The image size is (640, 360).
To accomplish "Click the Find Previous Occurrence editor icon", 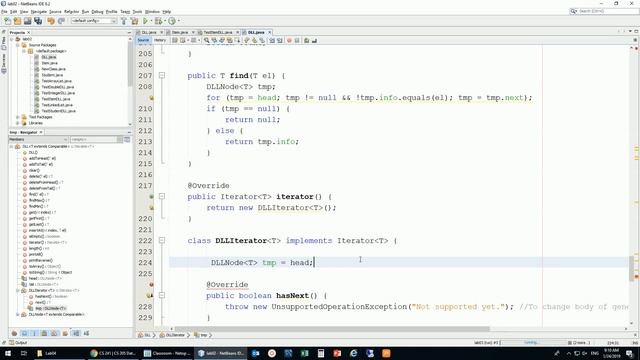I will coord(214,40).
